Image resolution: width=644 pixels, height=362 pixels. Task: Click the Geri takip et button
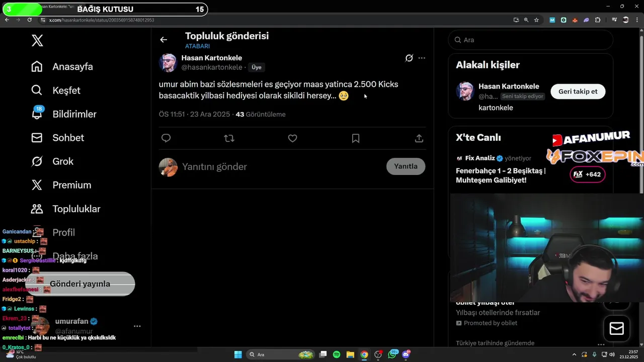click(578, 92)
